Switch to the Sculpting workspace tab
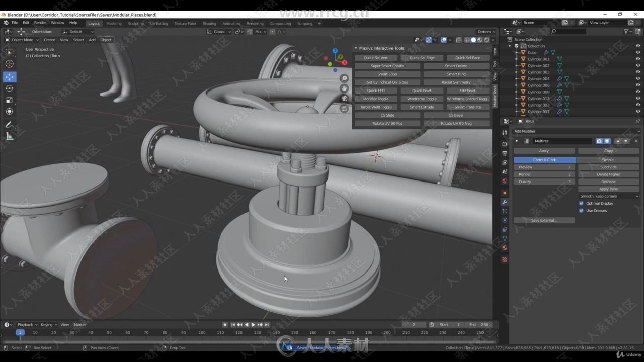Viewport: 644px width, 362px height. (136, 23)
